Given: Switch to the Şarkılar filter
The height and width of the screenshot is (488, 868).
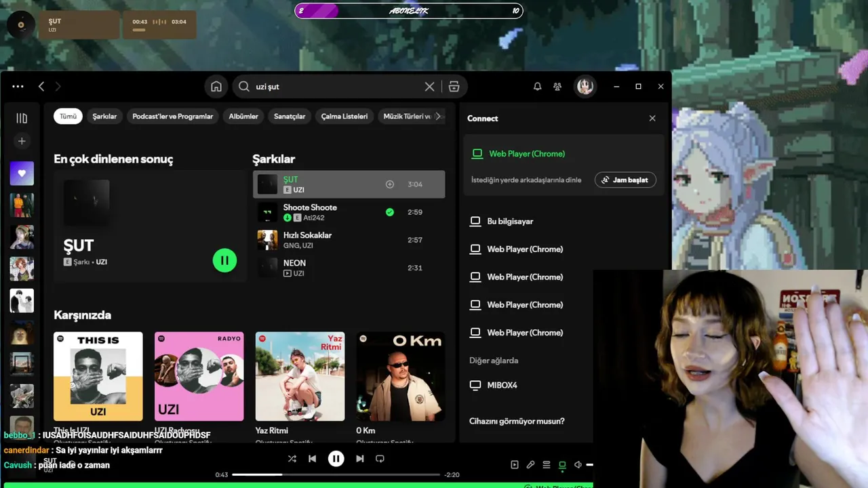Looking at the screenshot, I should pos(104,117).
